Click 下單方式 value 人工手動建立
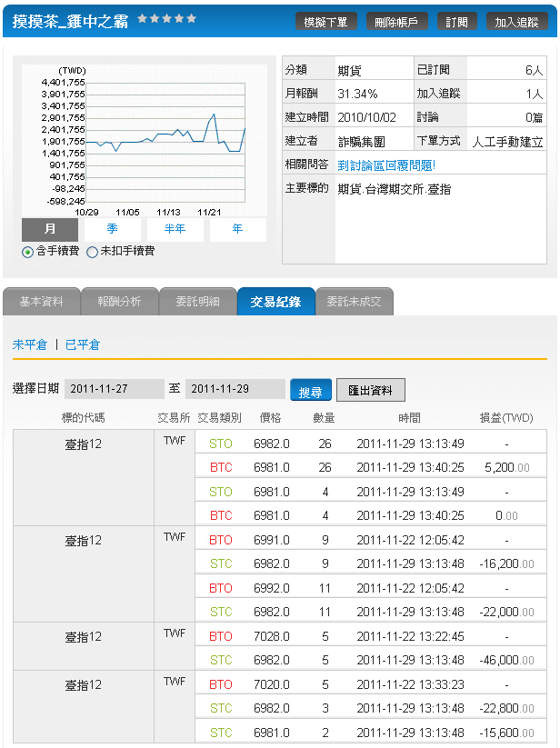The height and width of the screenshot is (748, 560). tap(507, 142)
